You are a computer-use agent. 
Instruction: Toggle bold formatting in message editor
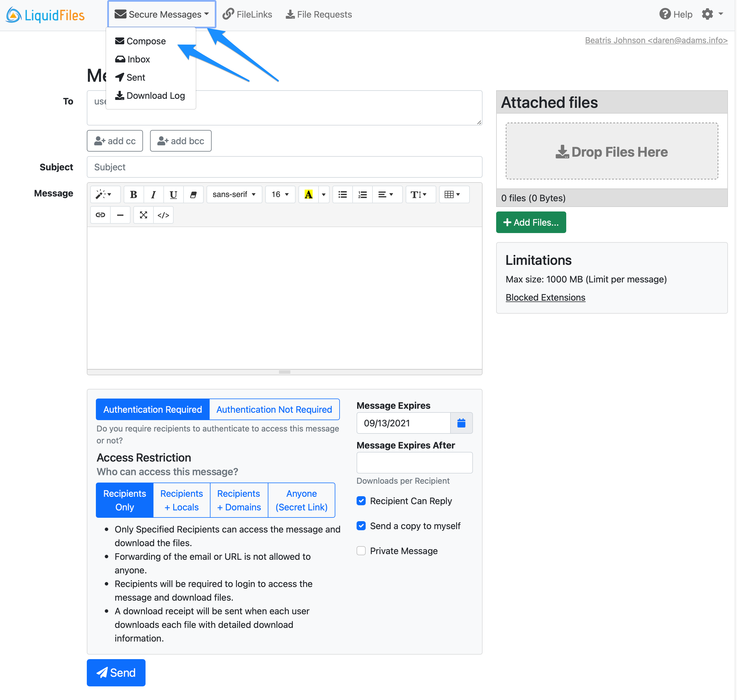[x=134, y=194]
